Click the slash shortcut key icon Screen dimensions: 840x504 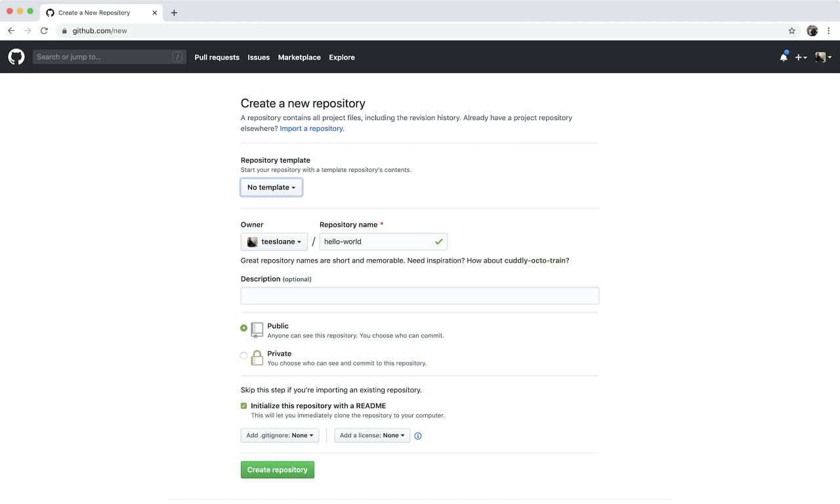177,57
